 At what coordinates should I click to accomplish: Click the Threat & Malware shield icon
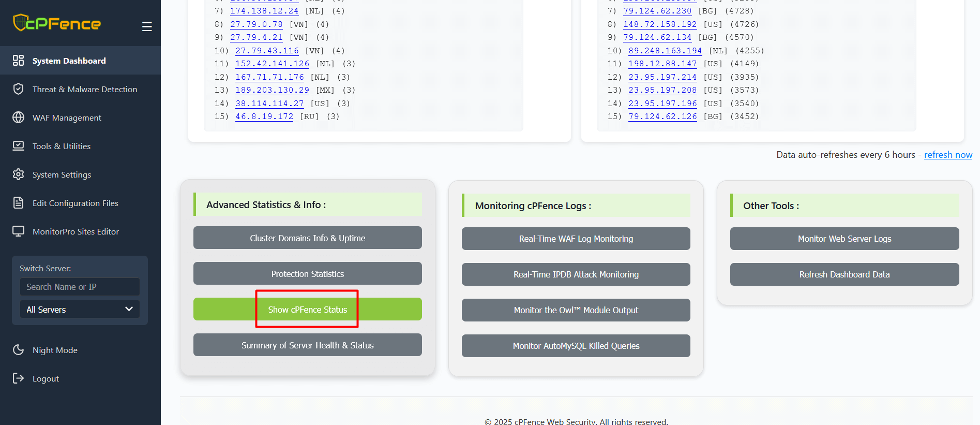pos(19,89)
